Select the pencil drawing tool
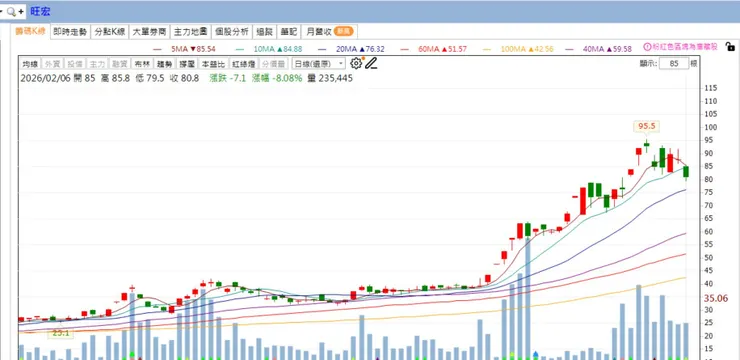The height and width of the screenshot is (360, 740). (x=371, y=63)
